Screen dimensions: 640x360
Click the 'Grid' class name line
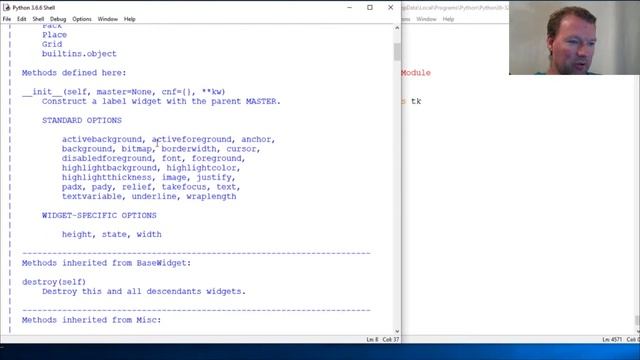click(x=52, y=44)
